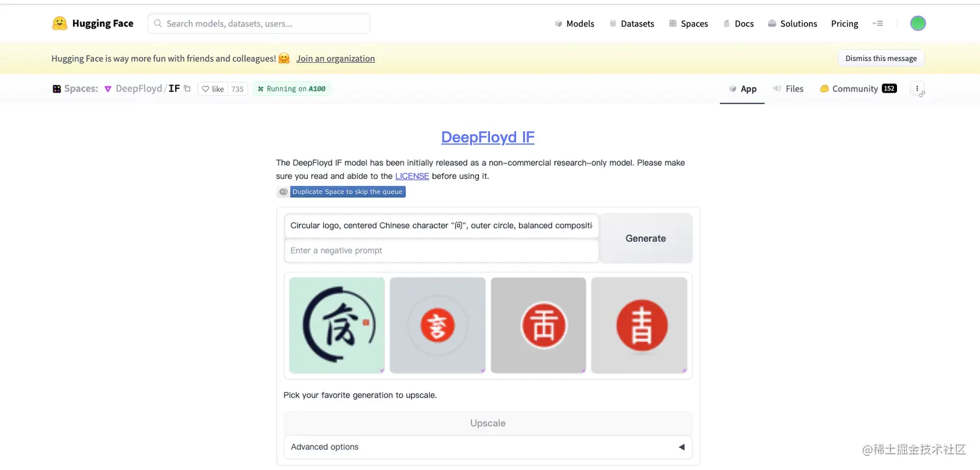Open the green user avatar menu
This screenshot has height=470, width=980.
click(x=918, y=23)
